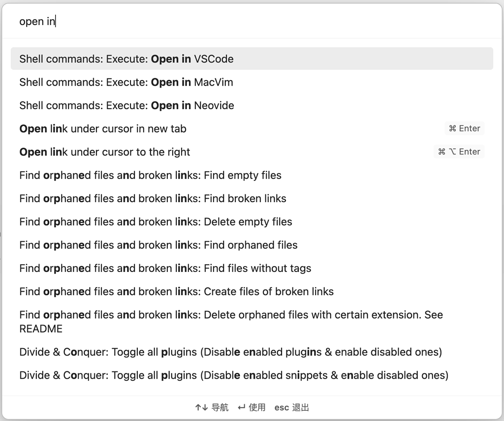Screen dimensions: 504x421
Task: Choose Create files of broken links
Action: [176, 292]
